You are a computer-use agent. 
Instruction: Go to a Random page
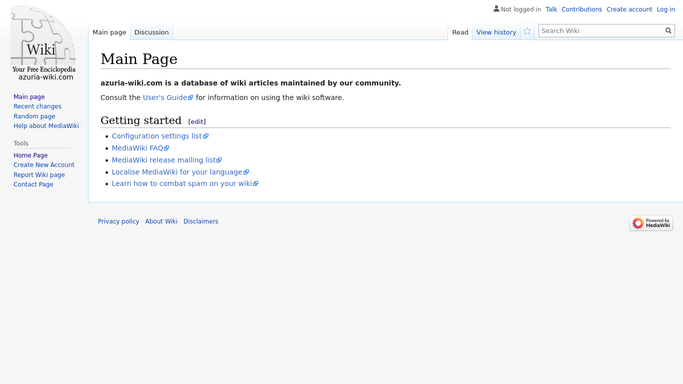tap(34, 116)
